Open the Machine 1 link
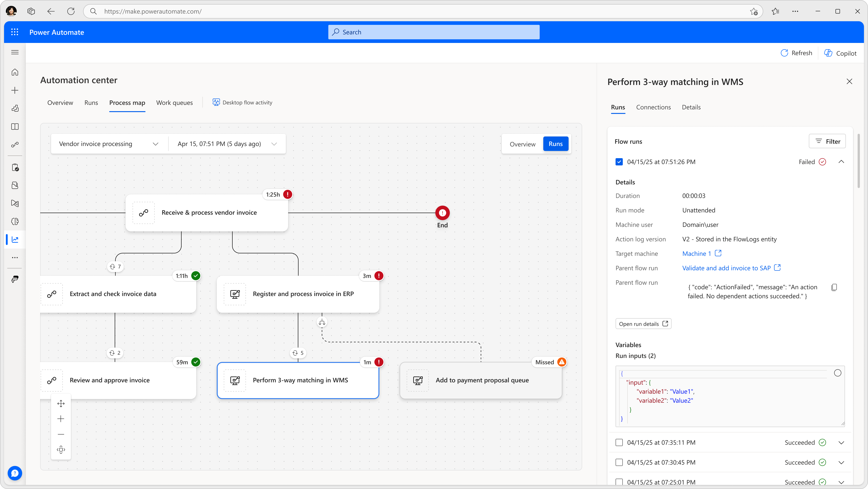 (x=696, y=254)
